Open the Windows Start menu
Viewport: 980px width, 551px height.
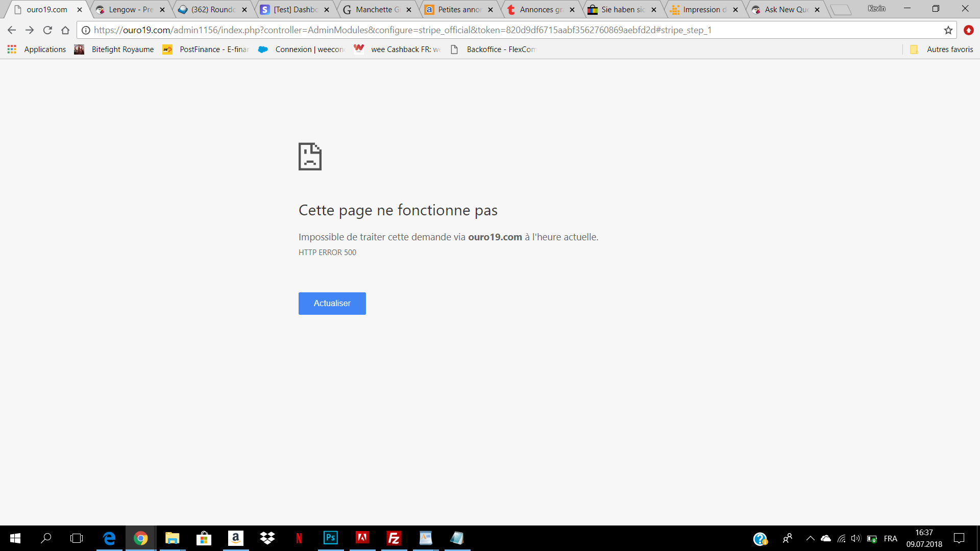click(x=15, y=538)
